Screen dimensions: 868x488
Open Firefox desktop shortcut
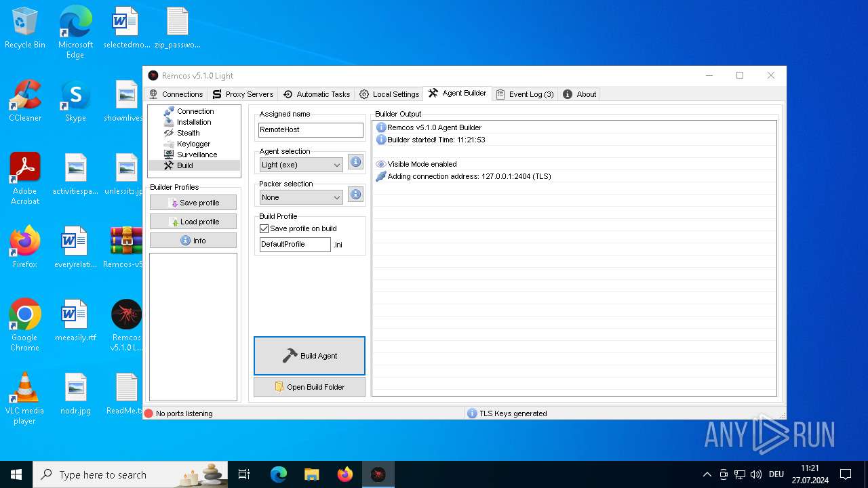coord(25,247)
